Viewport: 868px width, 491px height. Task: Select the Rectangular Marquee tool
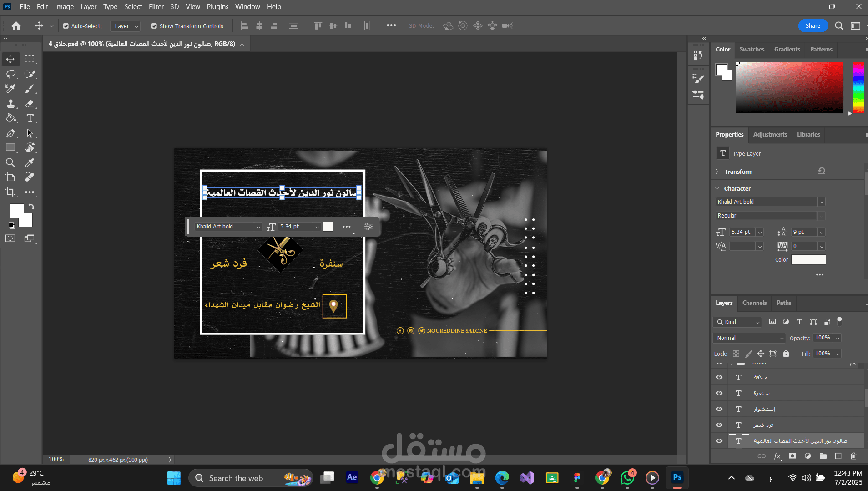coord(30,59)
